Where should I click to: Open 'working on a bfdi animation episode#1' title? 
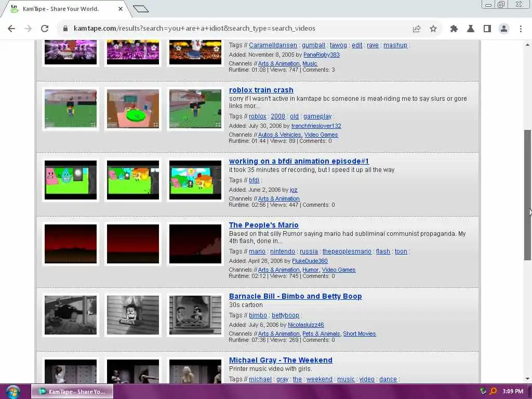(x=299, y=161)
